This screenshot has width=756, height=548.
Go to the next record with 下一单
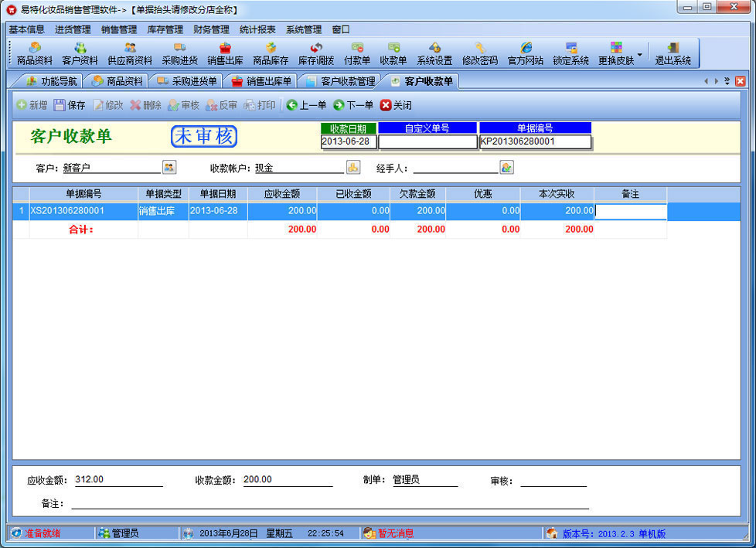(353, 105)
